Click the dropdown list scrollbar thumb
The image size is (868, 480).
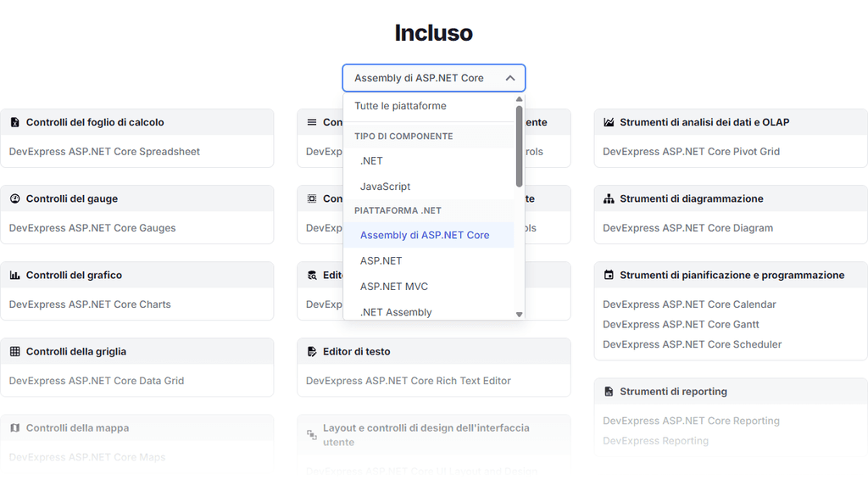tap(520, 146)
